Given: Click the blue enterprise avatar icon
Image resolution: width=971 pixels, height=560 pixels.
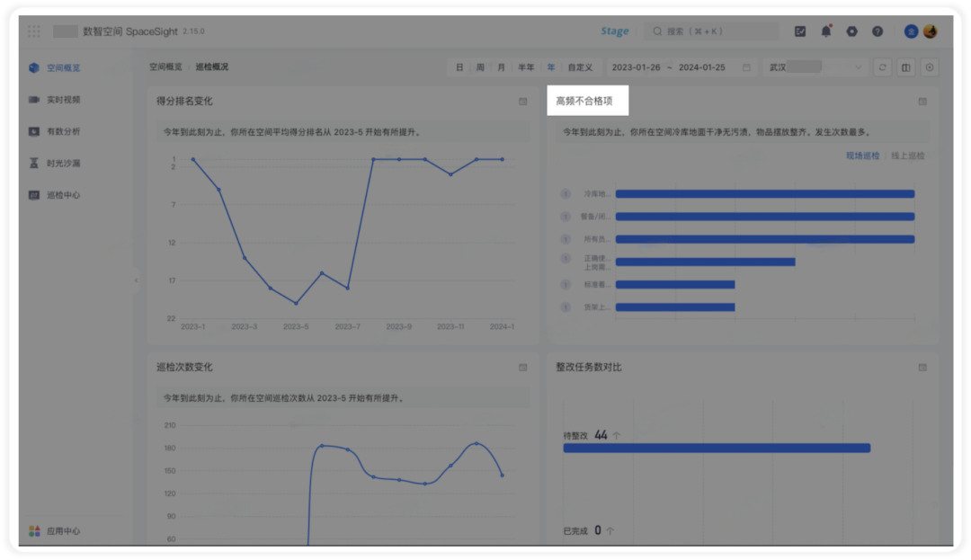Looking at the screenshot, I should click(x=911, y=31).
